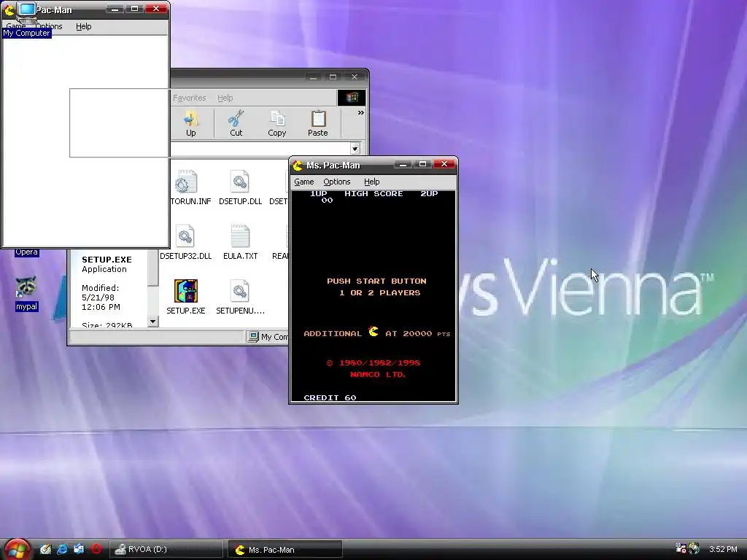Close the Pac-Man window

156,9
